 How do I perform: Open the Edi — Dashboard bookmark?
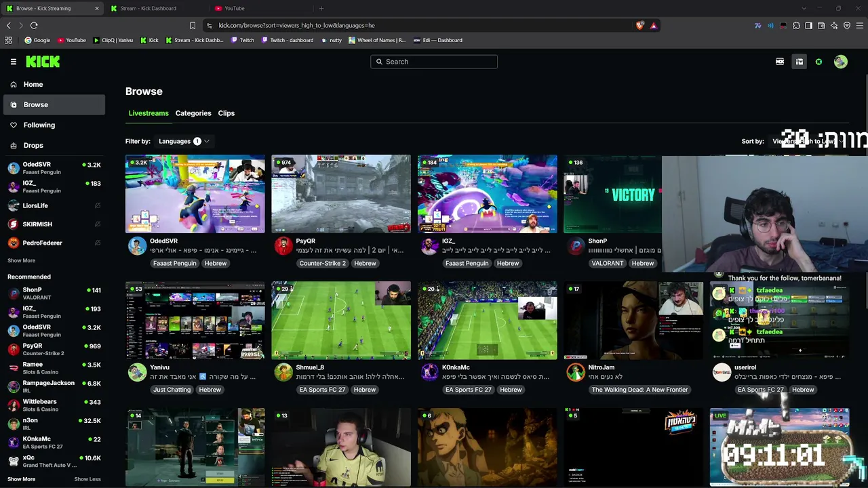[x=437, y=40]
